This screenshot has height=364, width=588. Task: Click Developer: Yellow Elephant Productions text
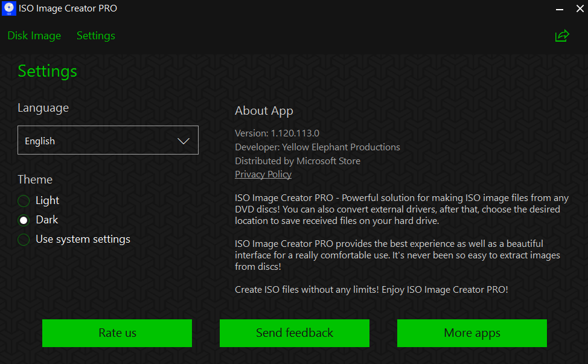click(x=318, y=147)
